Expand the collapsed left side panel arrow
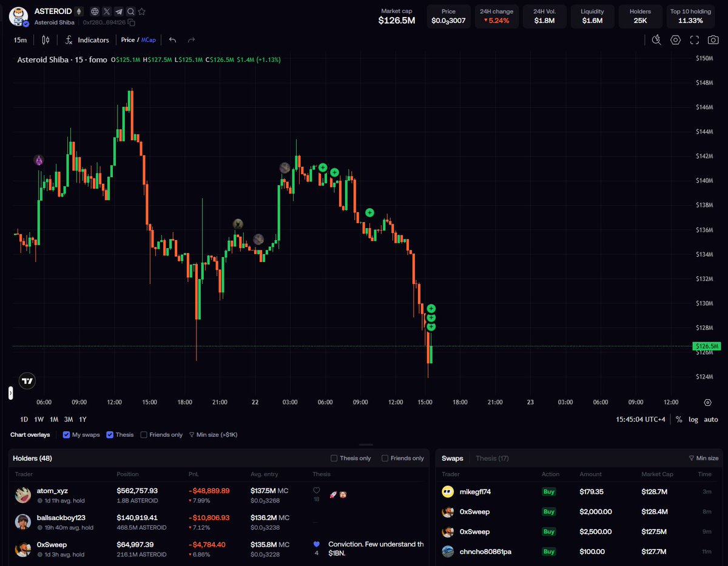This screenshot has height=566, width=728. 10,393
